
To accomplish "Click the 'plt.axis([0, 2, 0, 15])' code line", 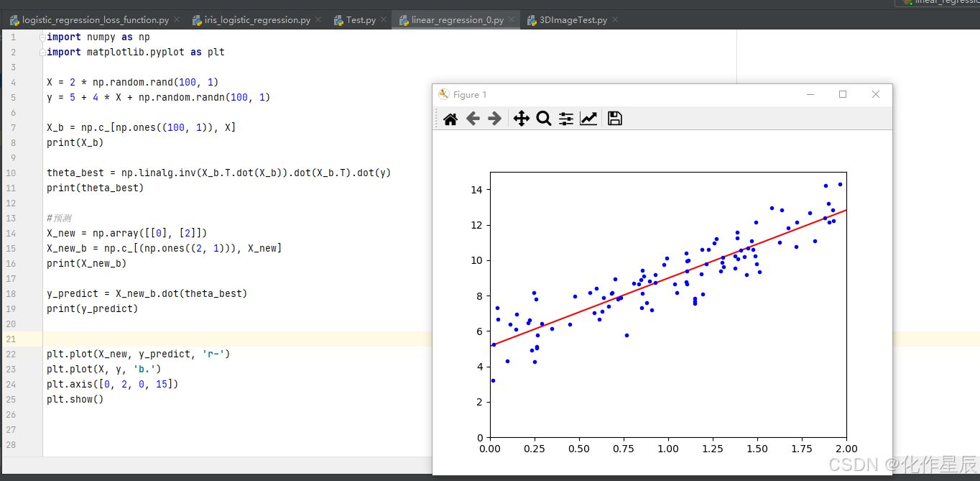I will pos(113,384).
